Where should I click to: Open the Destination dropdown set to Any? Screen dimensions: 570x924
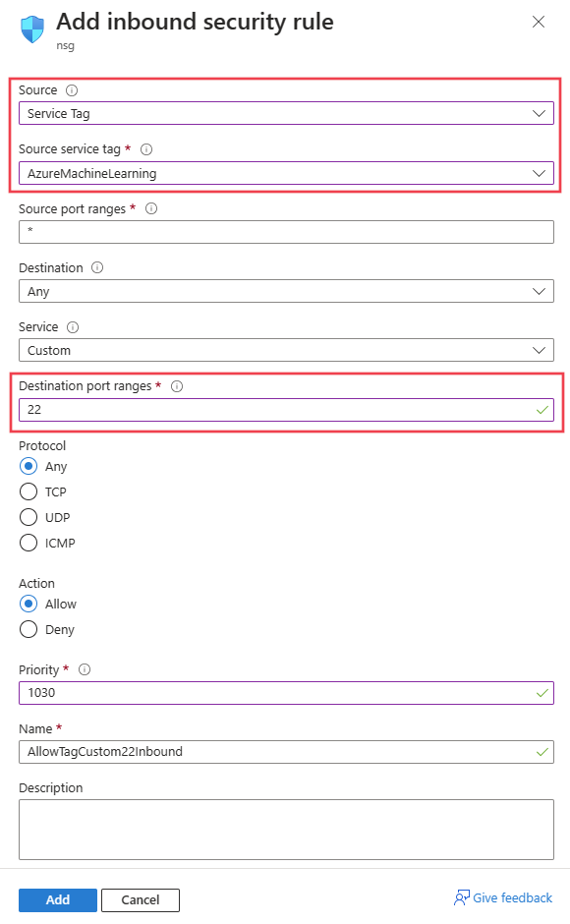coord(286,291)
